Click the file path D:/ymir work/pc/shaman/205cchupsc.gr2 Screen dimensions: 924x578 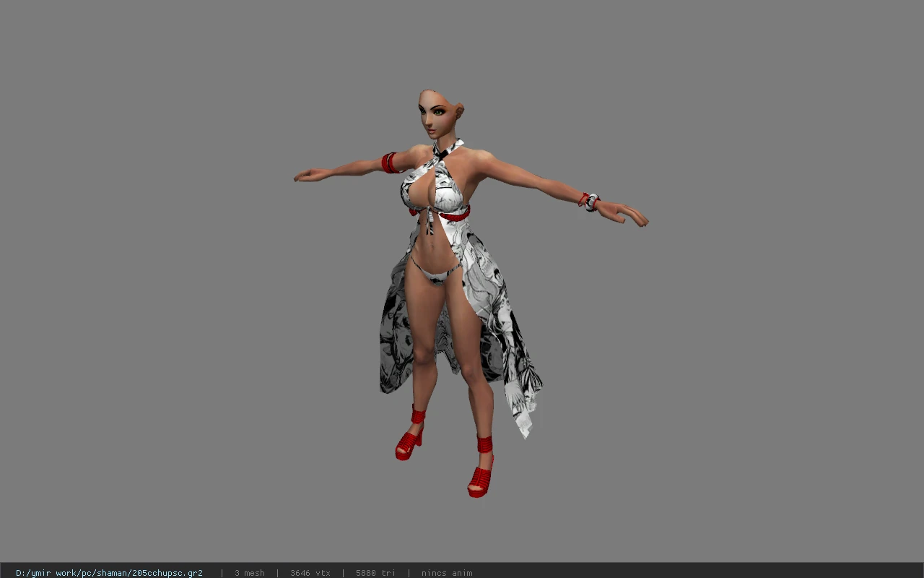109,573
